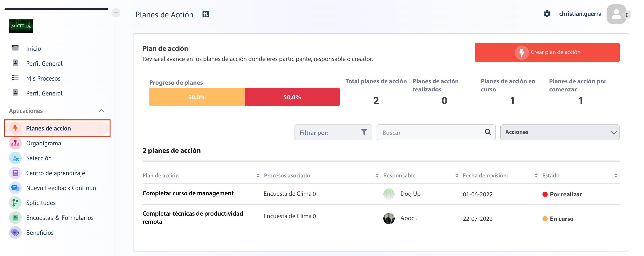Click the Apoc avatar
The height and width of the screenshot is (256, 644).
click(389, 218)
